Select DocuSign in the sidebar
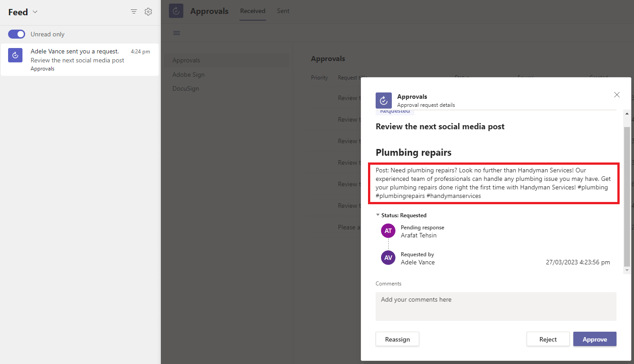The height and width of the screenshot is (364, 634). click(x=186, y=88)
